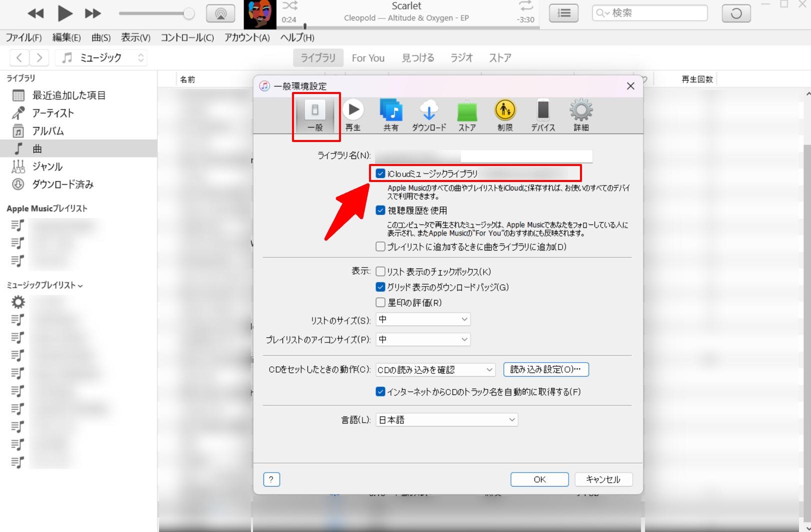Screen dimensions: 811x532
Task: Click the 検索 search field
Action: click(650, 13)
